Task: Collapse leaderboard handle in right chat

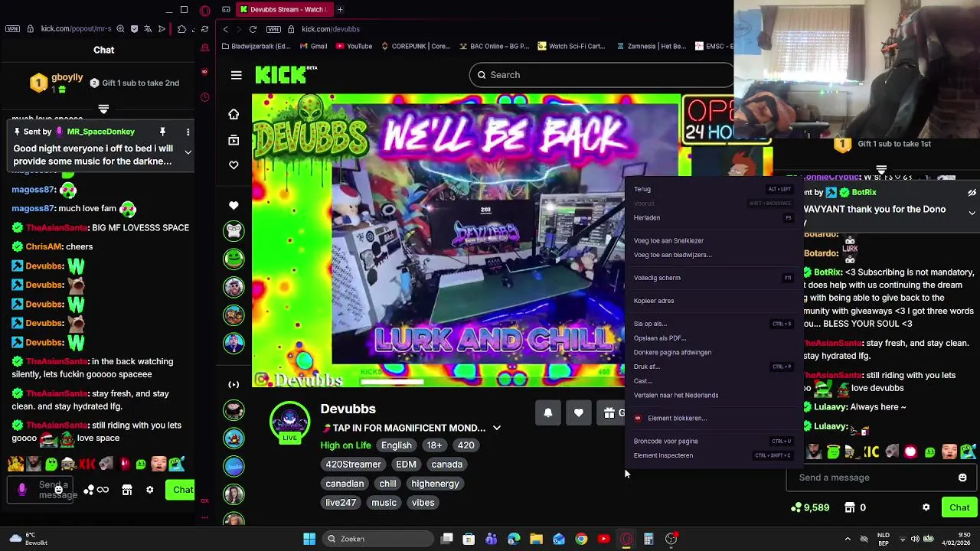Action: coord(881,170)
